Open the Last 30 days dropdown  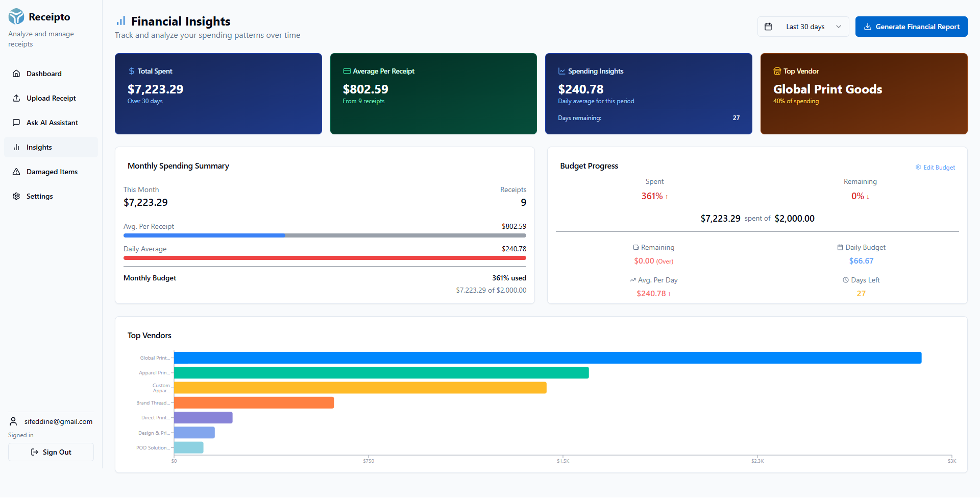click(803, 27)
